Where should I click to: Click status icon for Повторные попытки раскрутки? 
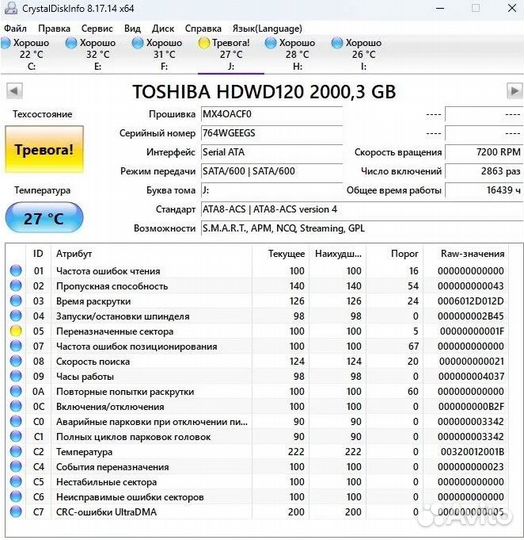coord(16,391)
